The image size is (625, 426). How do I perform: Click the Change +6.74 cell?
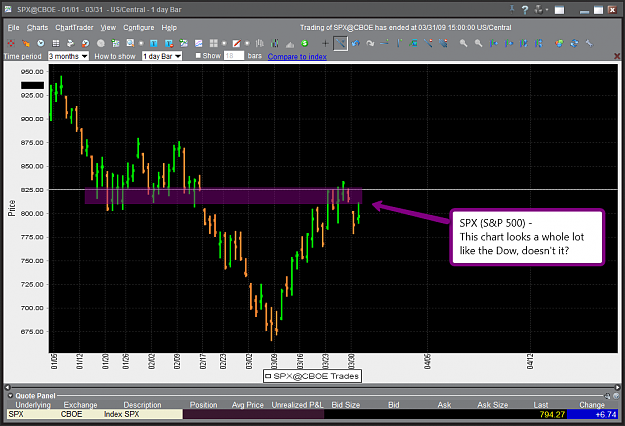click(x=592, y=414)
